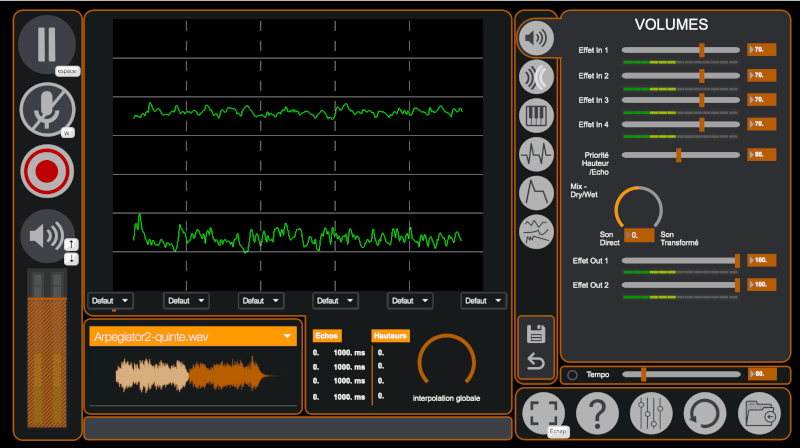Open the waveform tab in the sidebar

pyautogui.click(x=537, y=154)
